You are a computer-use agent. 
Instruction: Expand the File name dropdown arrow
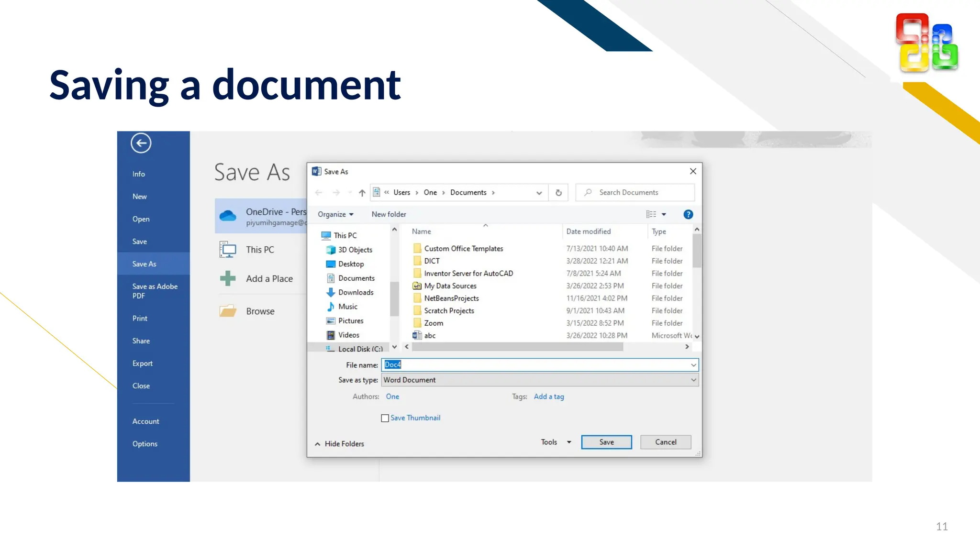pos(693,365)
